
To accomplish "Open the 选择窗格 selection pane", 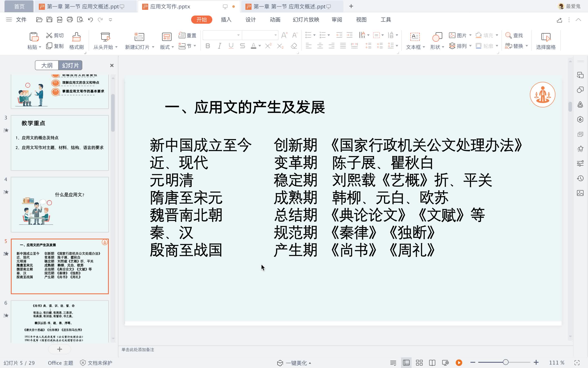I will click(x=546, y=41).
